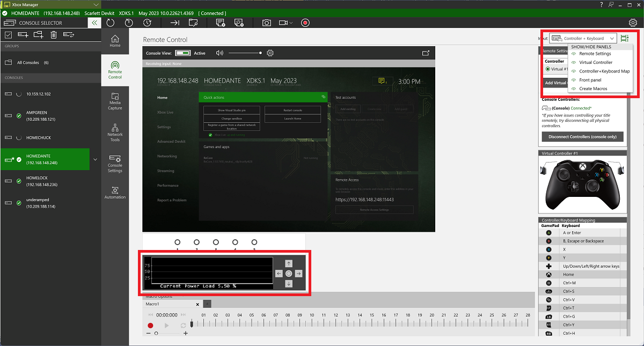Viewport: 644px width, 346px height.
Task: Expand the HOMEDANTE console chevron
Action: pyautogui.click(x=96, y=159)
